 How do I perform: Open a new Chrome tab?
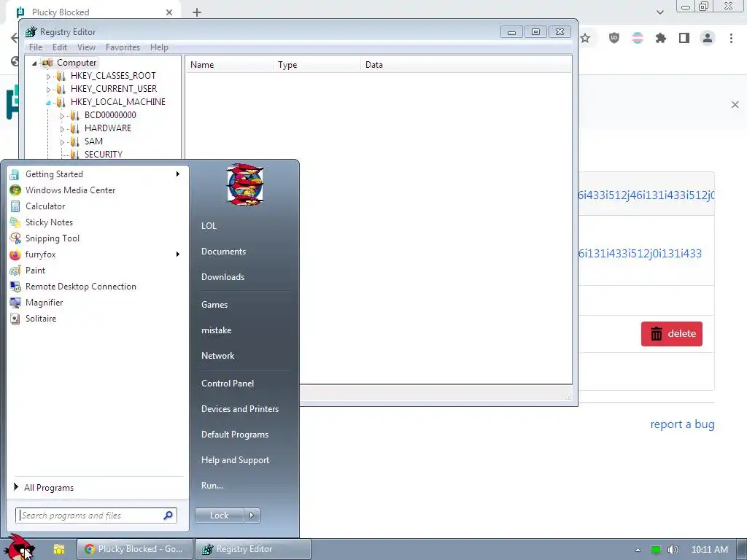[x=197, y=12]
